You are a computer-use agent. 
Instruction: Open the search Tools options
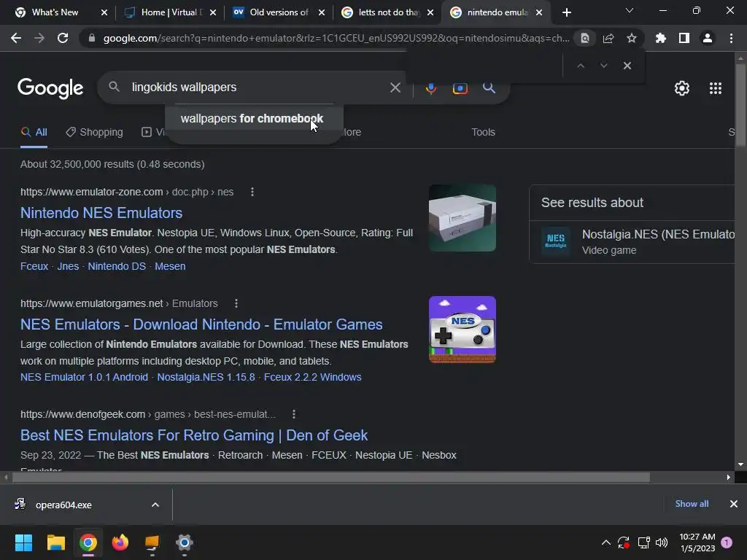pyautogui.click(x=483, y=133)
